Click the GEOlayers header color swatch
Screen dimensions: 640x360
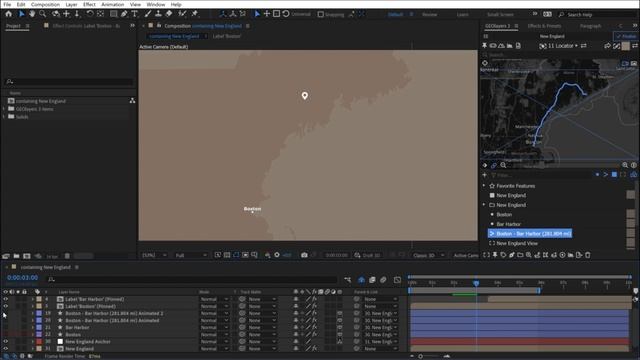point(625,46)
